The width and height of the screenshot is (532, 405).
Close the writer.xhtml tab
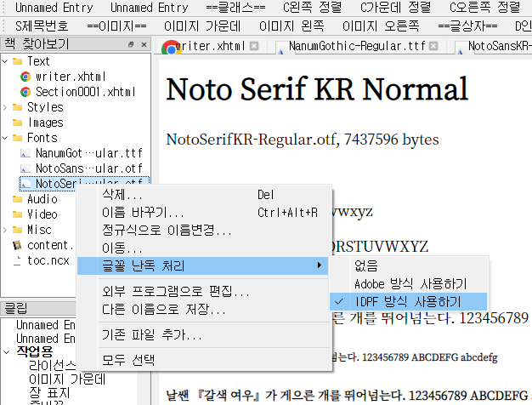(x=254, y=46)
